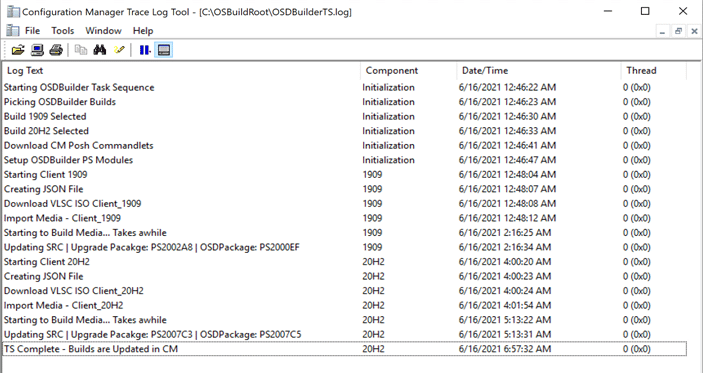703x373 pixels.
Task: Select row 'Starting Client 1909'
Action: pyautogui.click(x=344, y=174)
